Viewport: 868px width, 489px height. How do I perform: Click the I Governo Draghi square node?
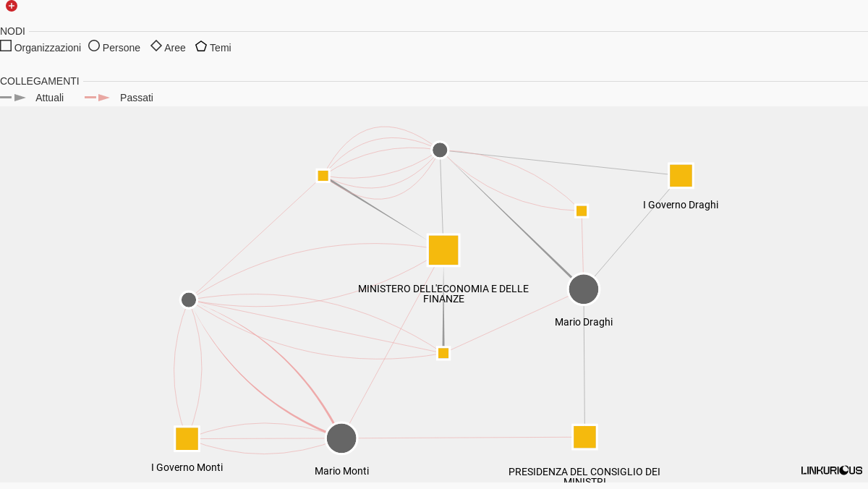coord(681,176)
